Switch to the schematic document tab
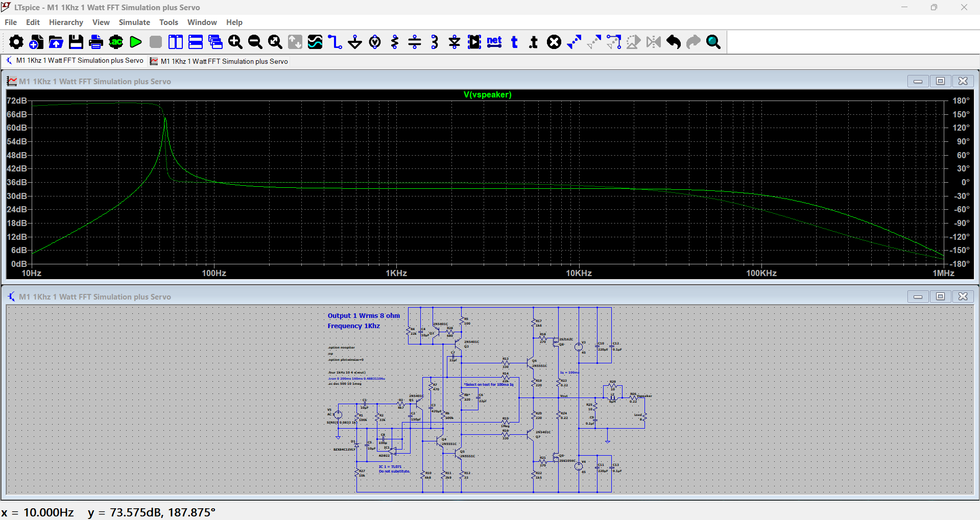Screen dimensions: 980x520 [75, 61]
